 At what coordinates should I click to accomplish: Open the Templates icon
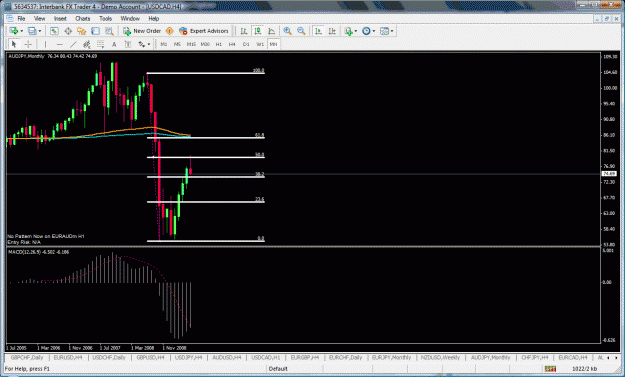pos(384,31)
